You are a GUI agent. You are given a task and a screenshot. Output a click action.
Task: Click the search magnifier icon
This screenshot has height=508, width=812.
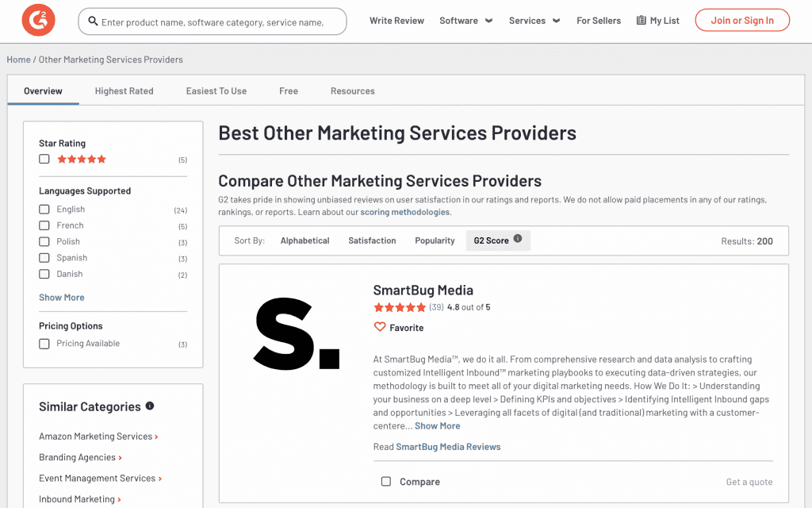coord(93,21)
